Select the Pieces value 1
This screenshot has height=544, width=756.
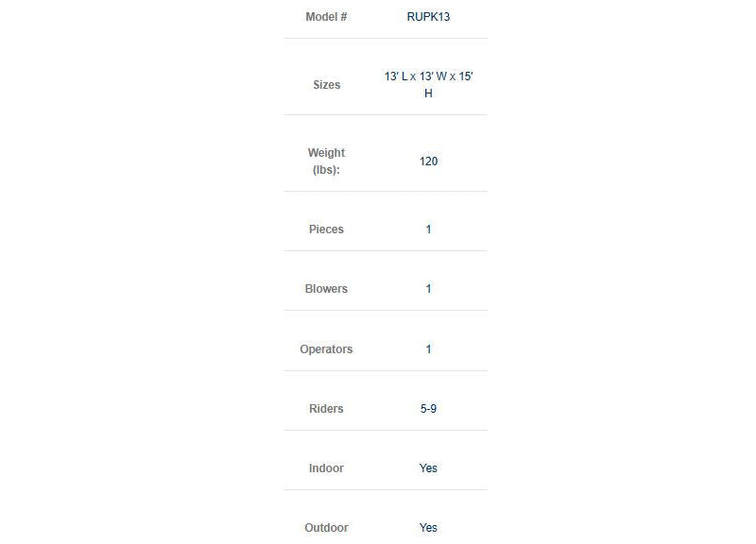tap(428, 229)
